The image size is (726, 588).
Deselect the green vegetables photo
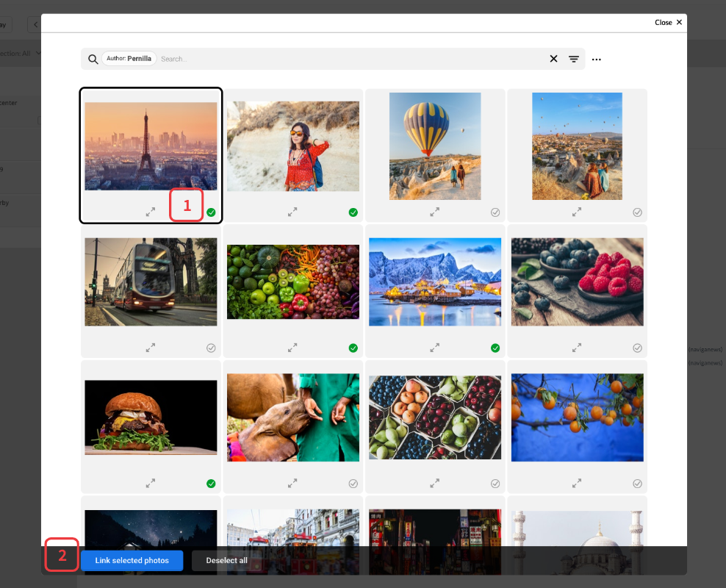[353, 348]
